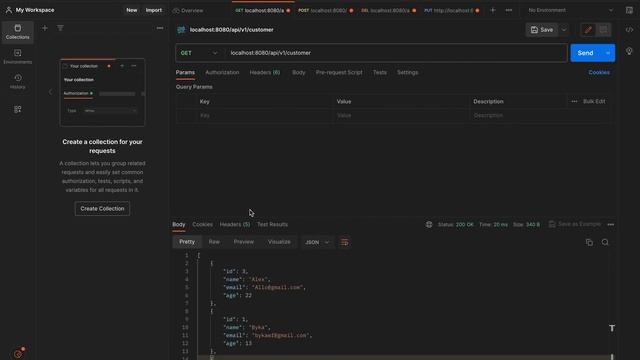Click the New button
640x360 pixels.
tap(131, 10)
